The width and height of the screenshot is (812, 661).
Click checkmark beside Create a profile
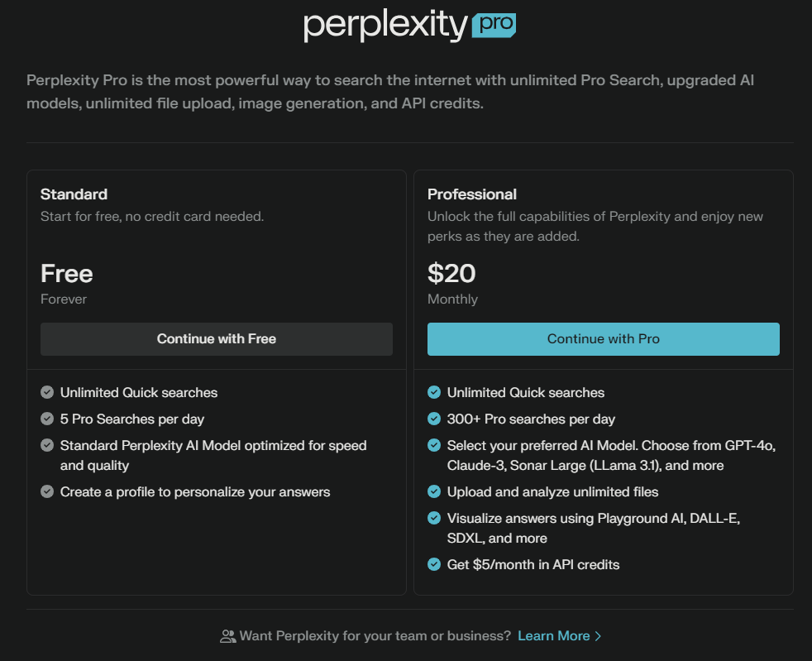tap(47, 492)
